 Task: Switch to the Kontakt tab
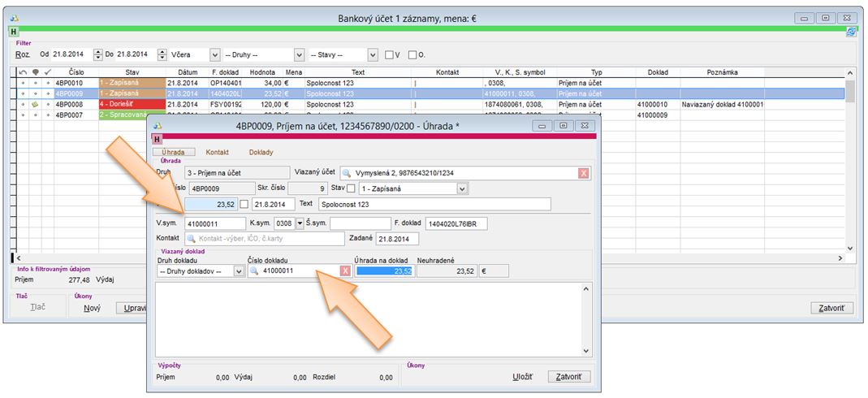[217, 152]
